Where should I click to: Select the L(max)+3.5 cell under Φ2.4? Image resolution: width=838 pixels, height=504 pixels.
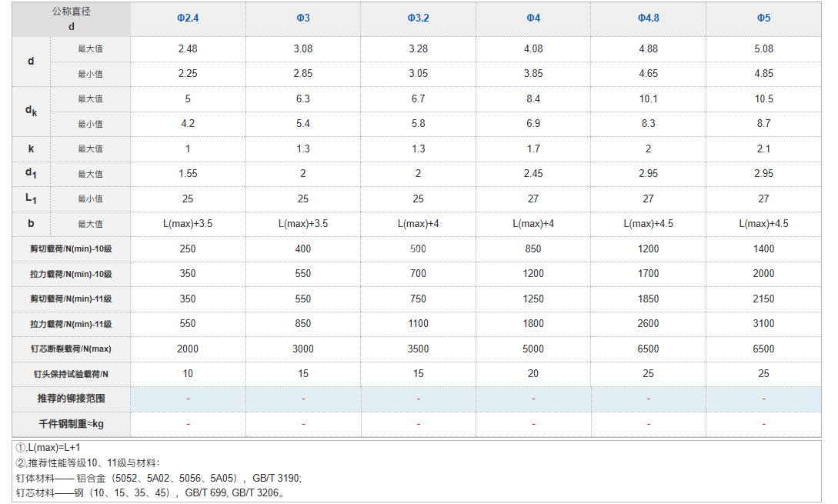[x=188, y=224]
